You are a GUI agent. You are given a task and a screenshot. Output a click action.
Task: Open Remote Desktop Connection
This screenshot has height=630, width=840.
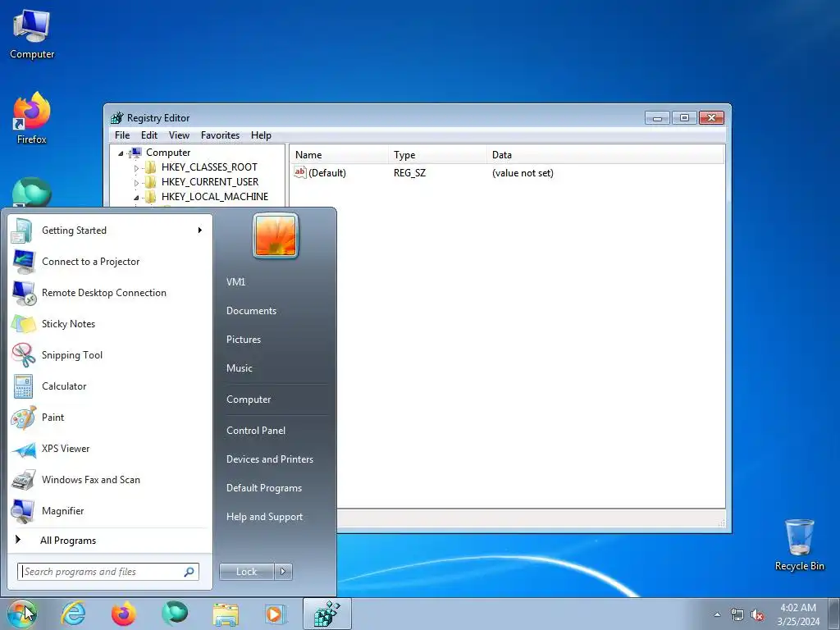[109, 293]
